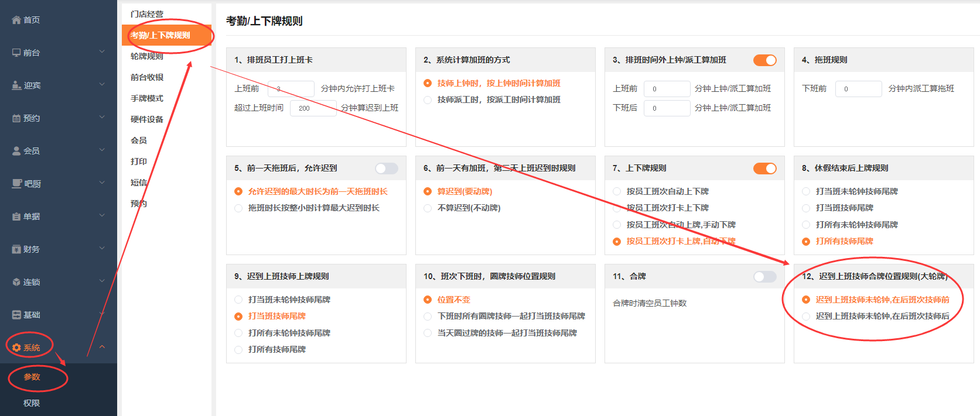Expand the 会员 menu chevron
The image size is (980, 416).
click(x=102, y=150)
